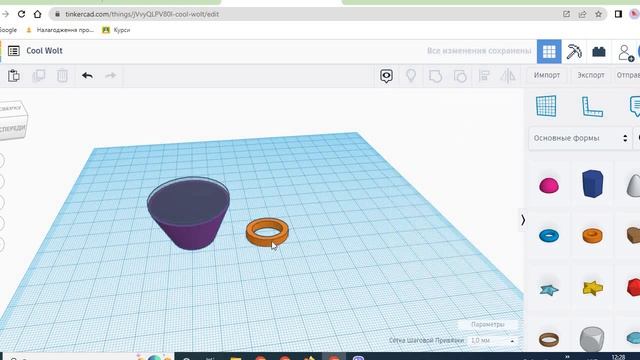This screenshot has width=640, height=360.
Task: Click the Ungroup shapes icon
Action: [x=460, y=76]
